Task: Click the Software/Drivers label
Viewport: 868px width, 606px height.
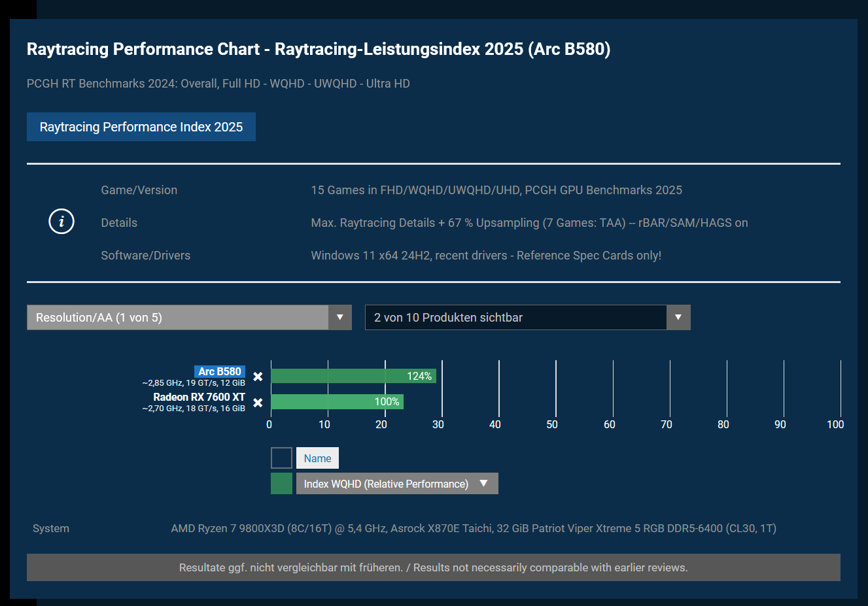Action: [x=145, y=256]
